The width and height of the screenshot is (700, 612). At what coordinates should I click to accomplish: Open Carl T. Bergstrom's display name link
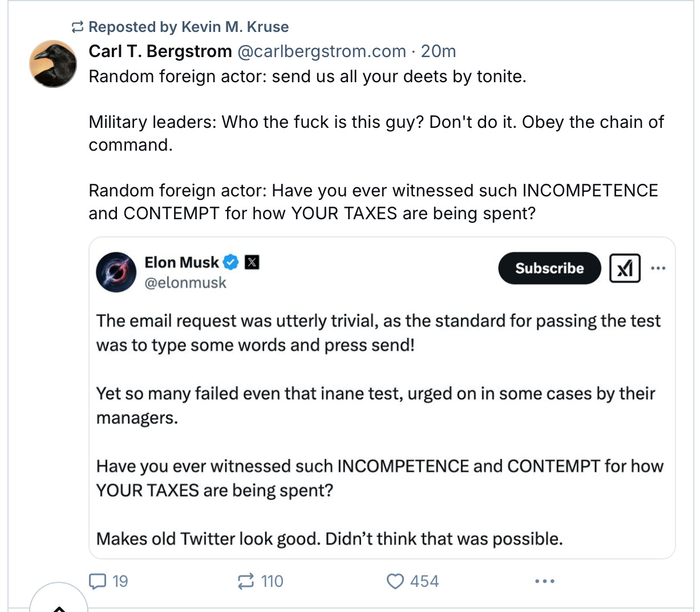coord(160,51)
